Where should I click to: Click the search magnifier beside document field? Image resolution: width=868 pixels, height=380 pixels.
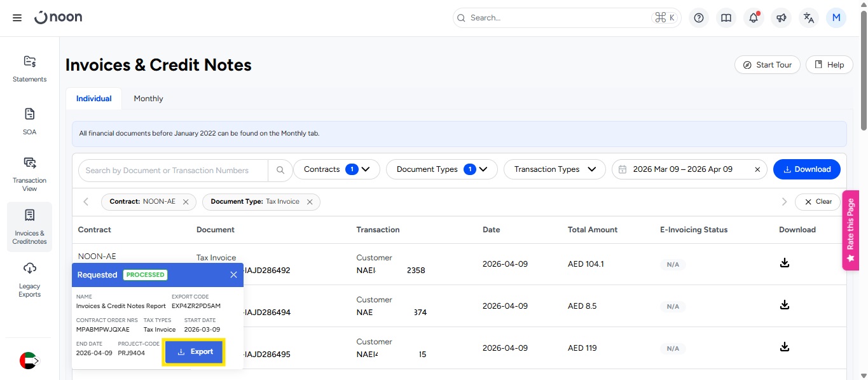click(280, 170)
